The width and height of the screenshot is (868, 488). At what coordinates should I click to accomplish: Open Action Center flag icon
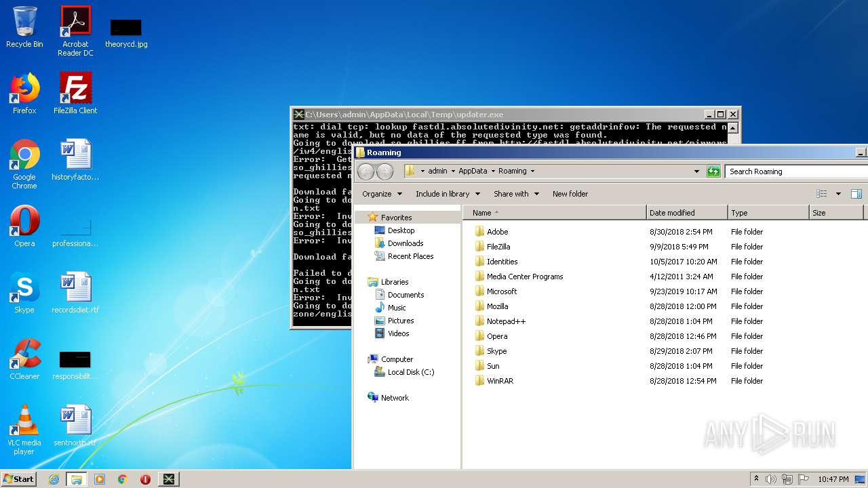[804, 479]
